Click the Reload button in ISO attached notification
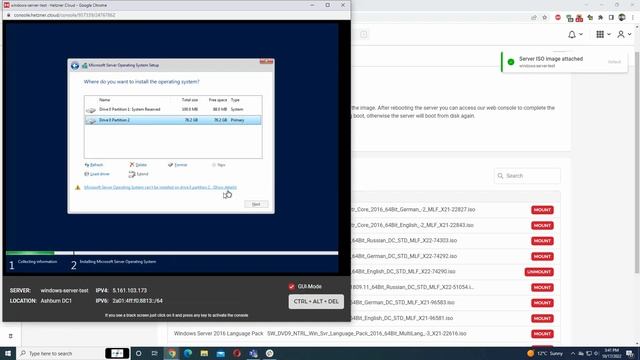Viewport: 640px width, 360px height. [x=614, y=62]
